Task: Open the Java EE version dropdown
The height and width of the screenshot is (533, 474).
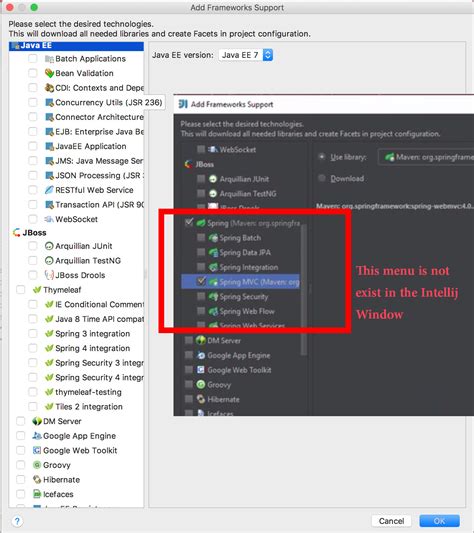Action: coord(246,55)
